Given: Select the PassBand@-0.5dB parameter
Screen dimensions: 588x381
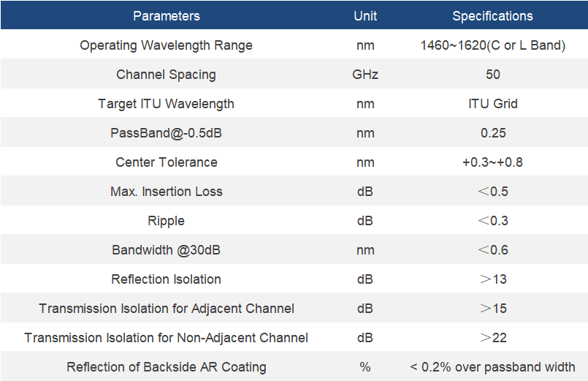Looking at the screenshot, I should pyautogui.click(x=166, y=133).
